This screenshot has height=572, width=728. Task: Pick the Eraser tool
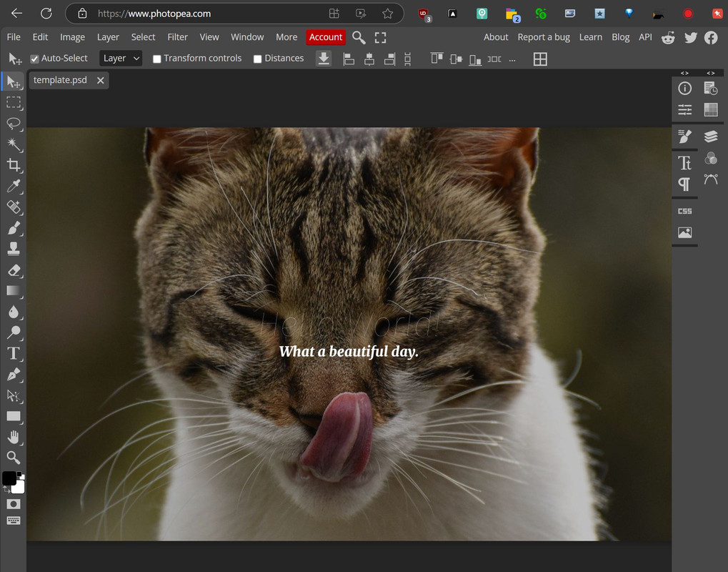point(13,270)
